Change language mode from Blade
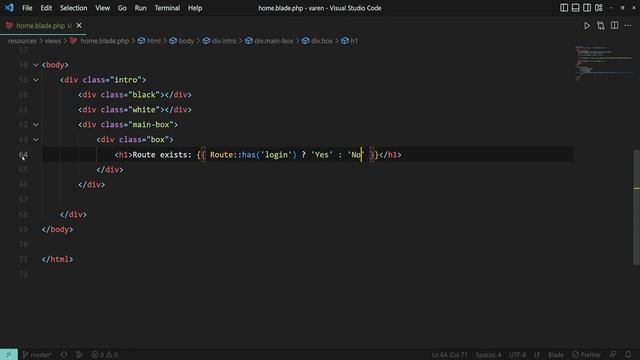The width and height of the screenshot is (640, 360). pos(556,355)
